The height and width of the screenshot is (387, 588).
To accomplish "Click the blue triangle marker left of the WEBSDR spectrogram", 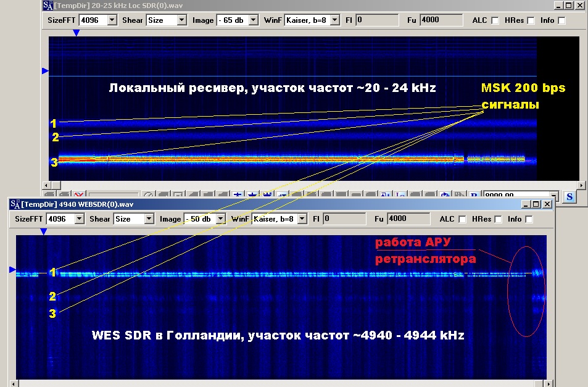I will (x=12, y=270).
